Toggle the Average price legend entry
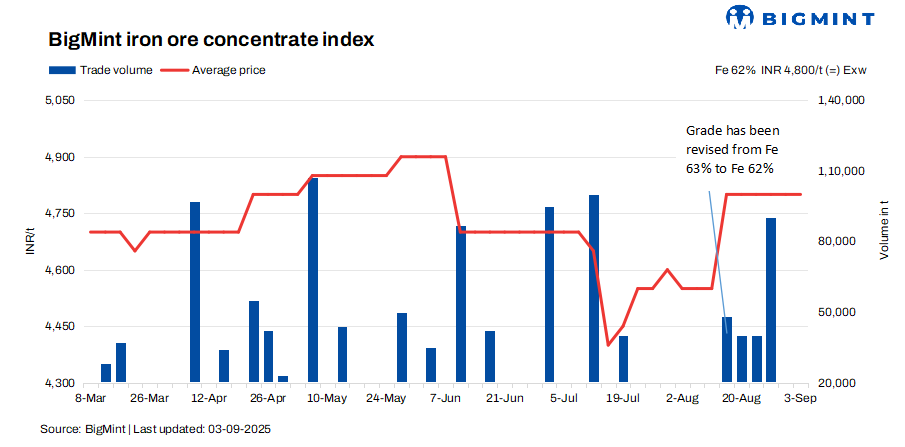 point(228,70)
